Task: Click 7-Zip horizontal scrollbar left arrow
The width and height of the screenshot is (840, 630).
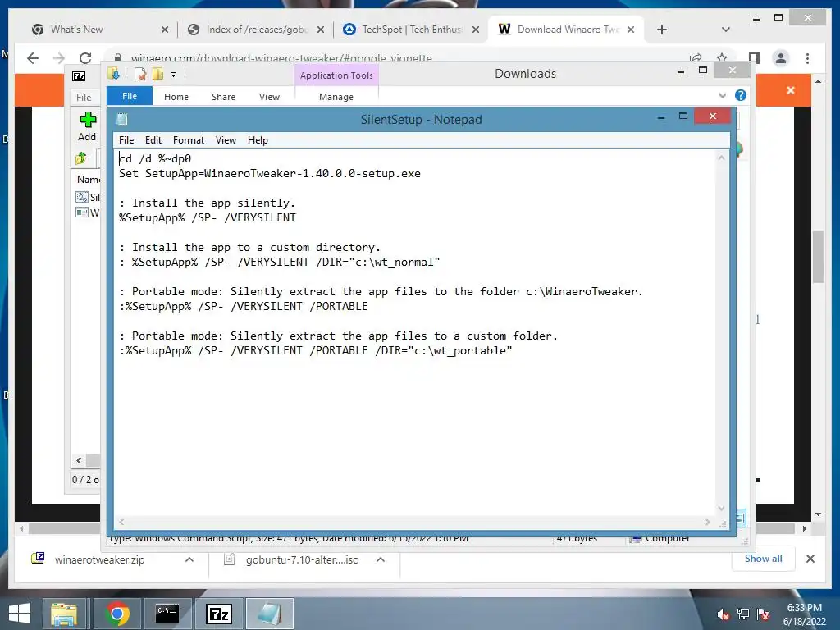Action: (x=79, y=461)
